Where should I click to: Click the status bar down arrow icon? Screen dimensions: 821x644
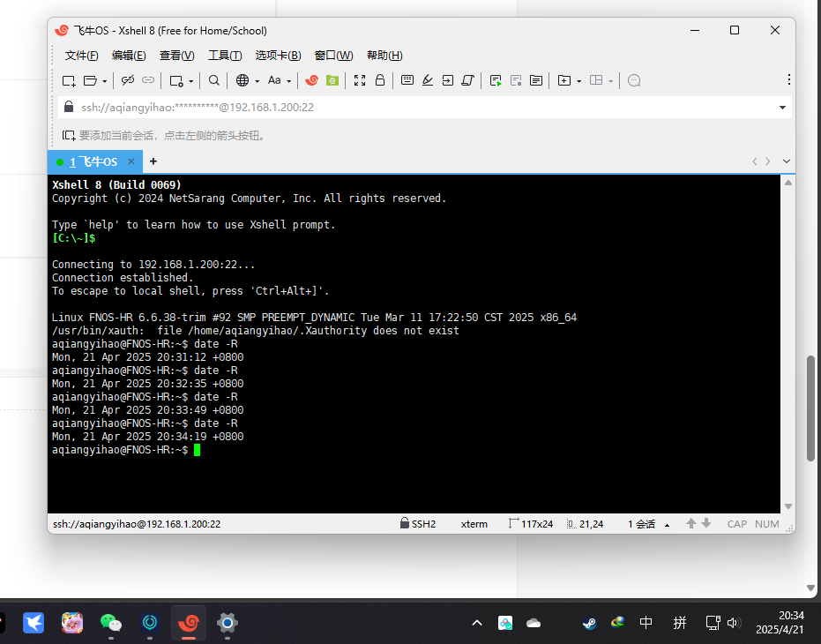click(706, 523)
